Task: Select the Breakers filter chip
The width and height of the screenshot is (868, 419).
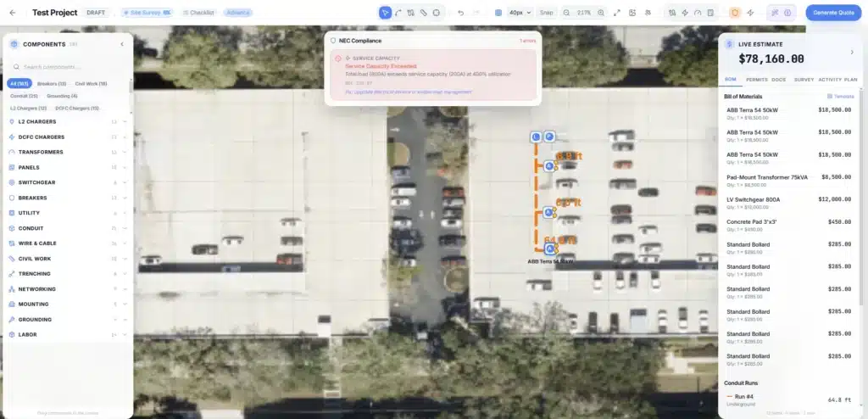Action: point(52,84)
